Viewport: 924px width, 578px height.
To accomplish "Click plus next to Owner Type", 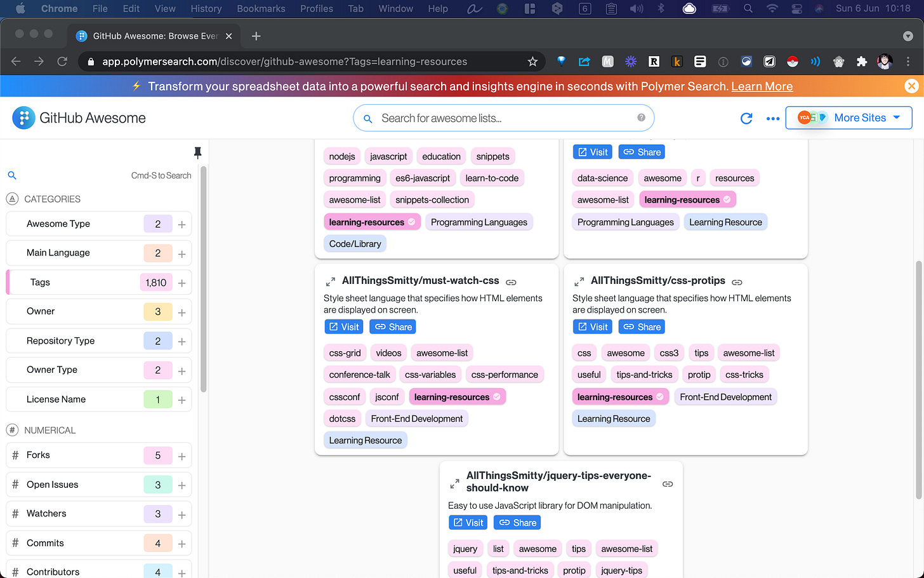I will click(182, 370).
